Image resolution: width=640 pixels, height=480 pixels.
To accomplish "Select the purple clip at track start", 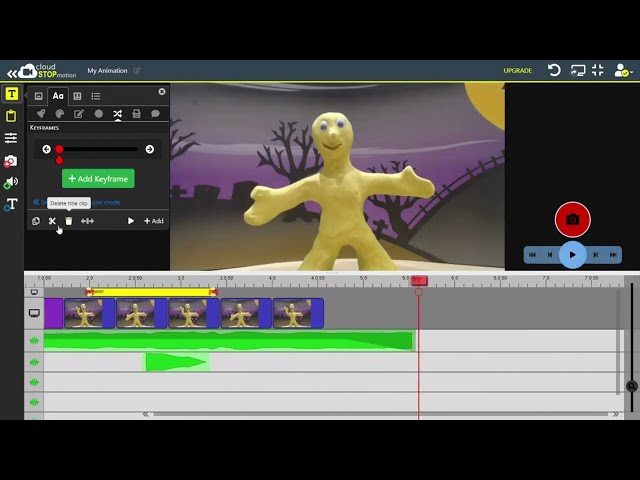I will 53,313.
